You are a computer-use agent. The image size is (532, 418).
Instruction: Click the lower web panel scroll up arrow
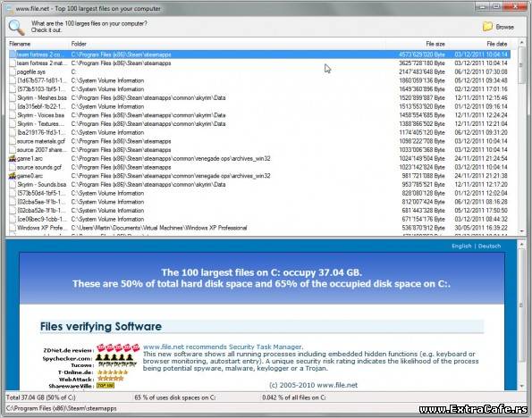pos(521,245)
